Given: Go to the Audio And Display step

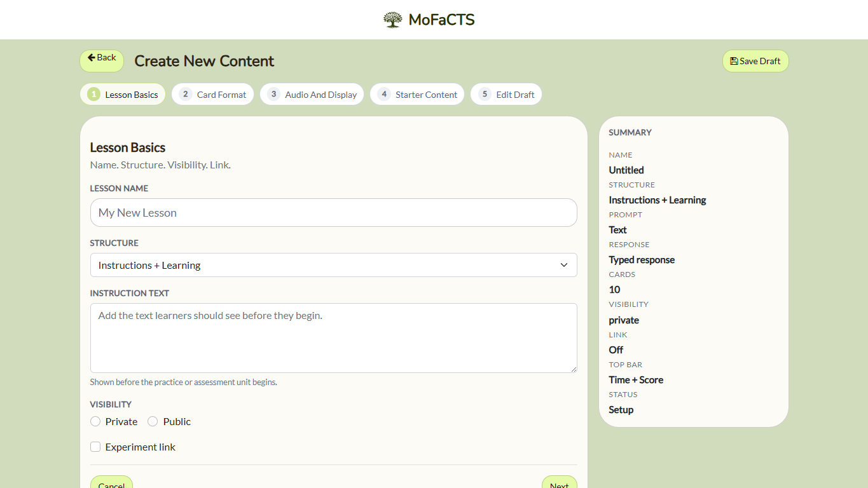Looking at the screenshot, I should 312,94.
